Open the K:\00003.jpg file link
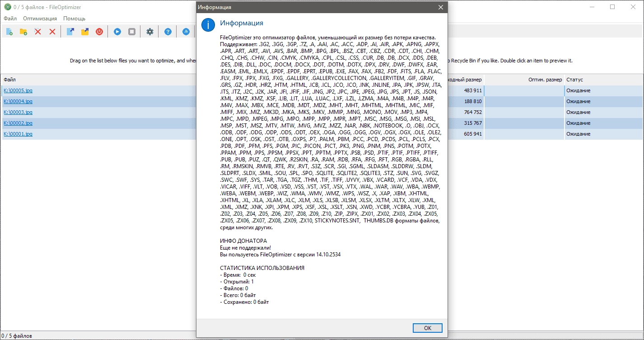The height and width of the screenshot is (340, 644). click(18, 112)
